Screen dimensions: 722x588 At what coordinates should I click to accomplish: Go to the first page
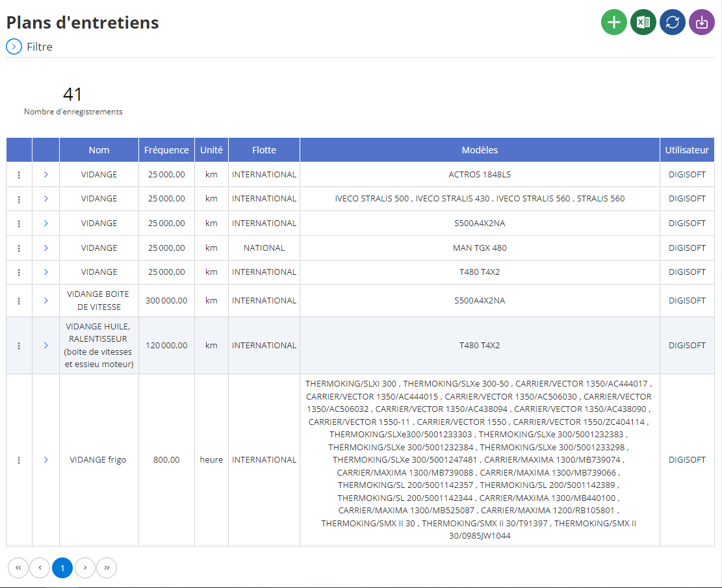point(18,568)
